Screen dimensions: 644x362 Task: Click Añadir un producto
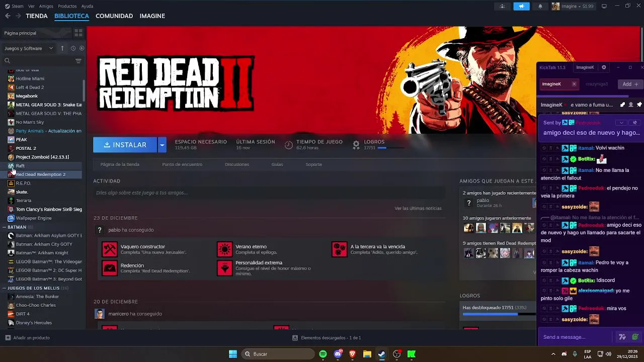pyautogui.click(x=27, y=338)
